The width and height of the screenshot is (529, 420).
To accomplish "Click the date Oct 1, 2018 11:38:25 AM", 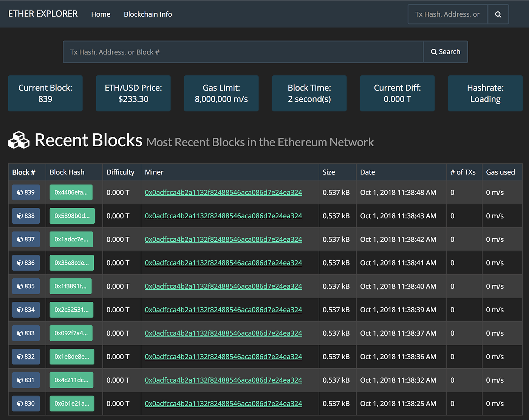I will click(x=398, y=404).
